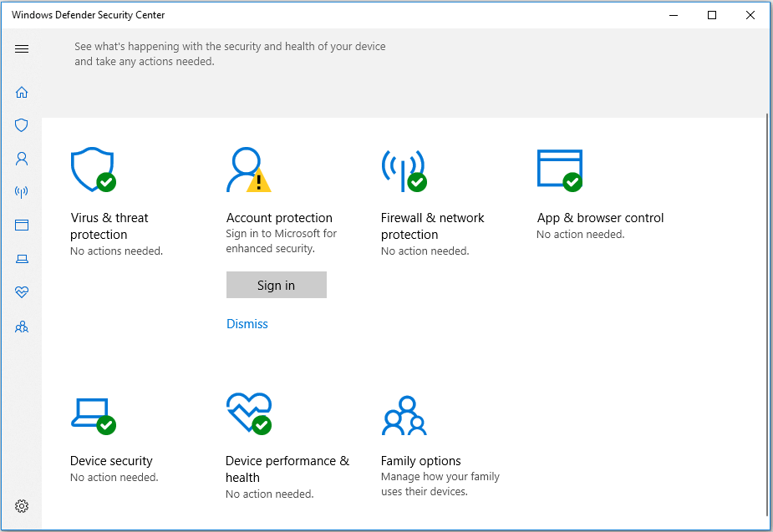Click the large Family options people icon
Screen dimensions: 773x532
[404, 415]
